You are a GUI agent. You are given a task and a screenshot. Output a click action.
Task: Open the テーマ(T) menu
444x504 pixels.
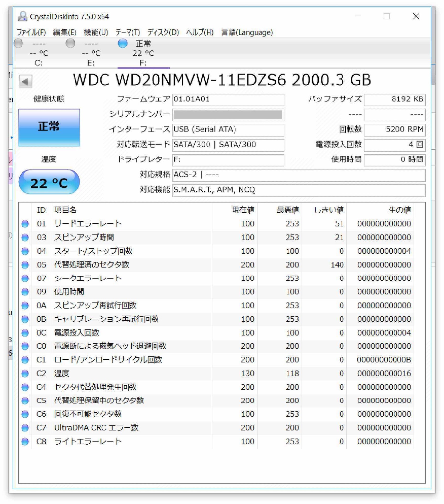(x=128, y=32)
